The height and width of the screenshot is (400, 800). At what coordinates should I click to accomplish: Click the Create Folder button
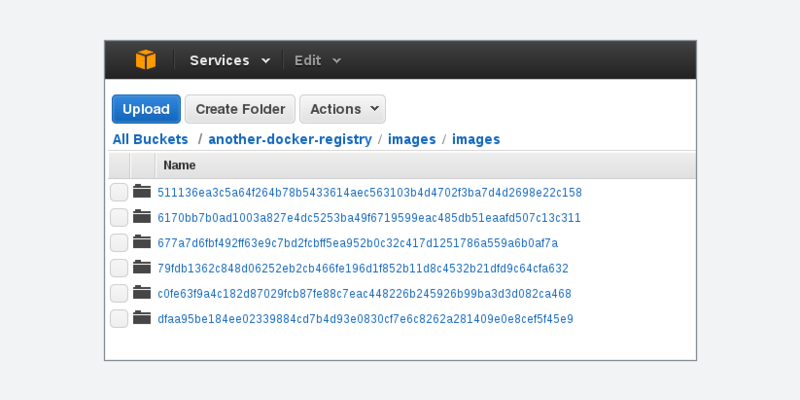pos(240,109)
